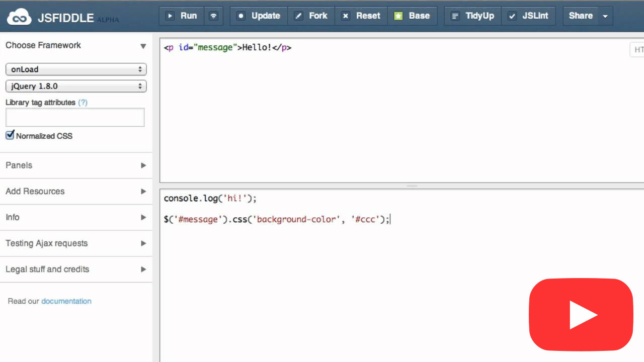Check code with the JSLint button
The height and width of the screenshot is (362, 644).
529,16
